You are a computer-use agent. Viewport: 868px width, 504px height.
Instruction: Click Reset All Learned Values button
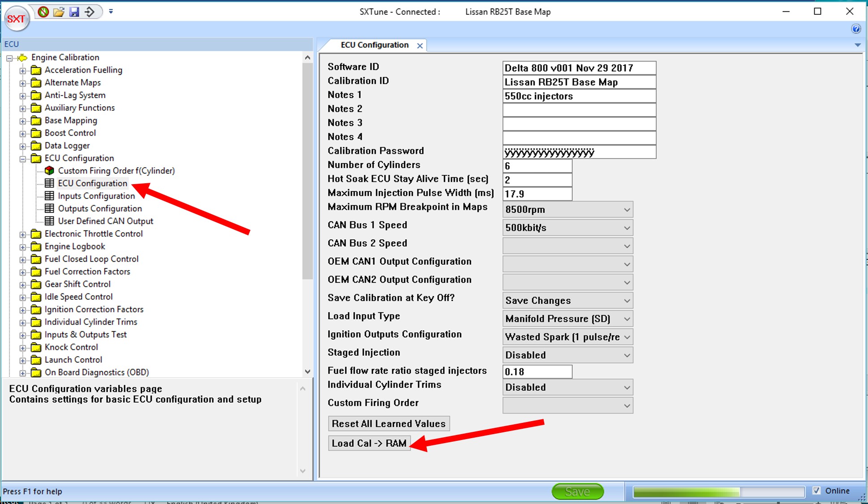coord(388,424)
